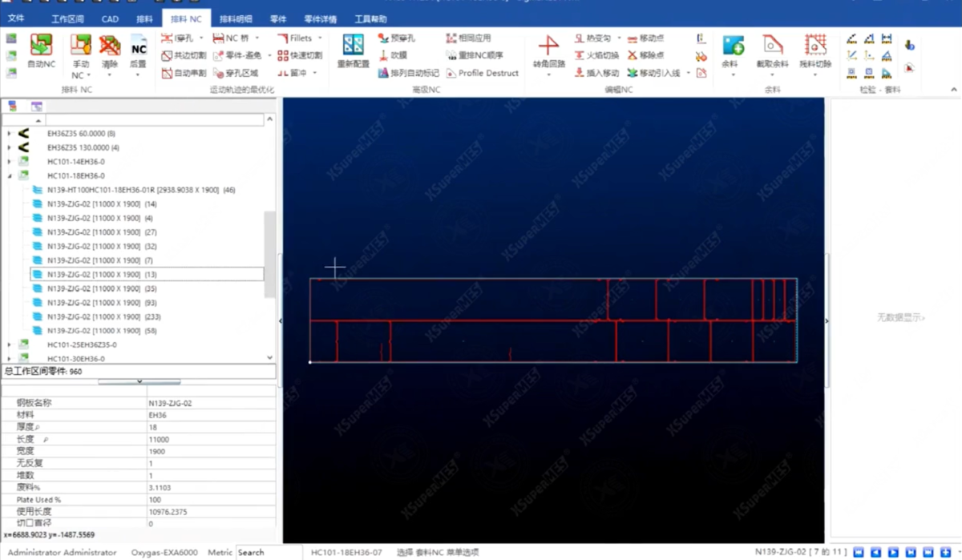The height and width of the screenshot is (560, 962).
Task: Click the 余料 icon with green plus
Action: point(730,50)
